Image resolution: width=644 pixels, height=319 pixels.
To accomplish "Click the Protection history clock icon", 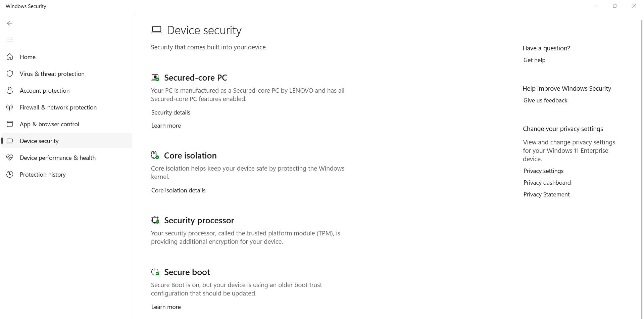I will coord(10,174).
